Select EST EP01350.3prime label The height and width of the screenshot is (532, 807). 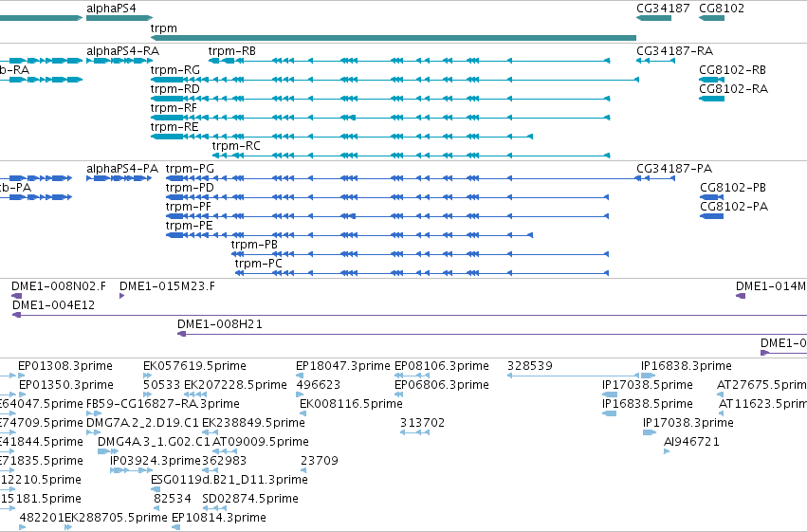click(66, 385)
